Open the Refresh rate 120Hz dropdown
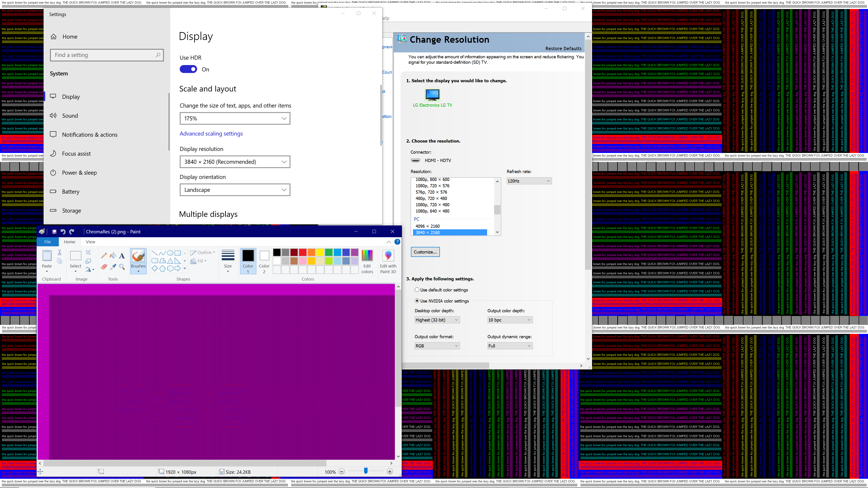The width and height of the screenshot is (868, 488). click(x=529, y=181)
